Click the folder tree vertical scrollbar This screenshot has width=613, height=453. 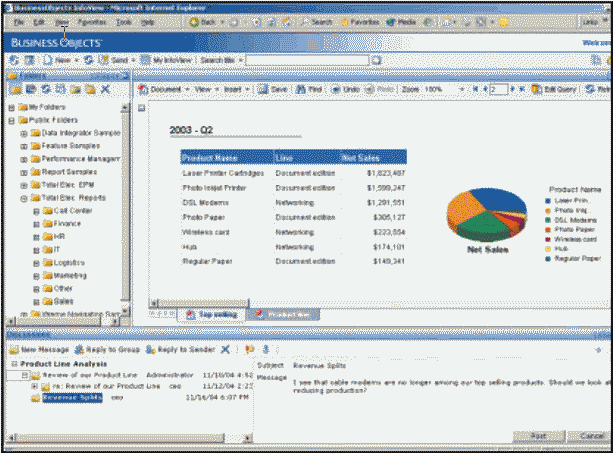pos(125,207)
